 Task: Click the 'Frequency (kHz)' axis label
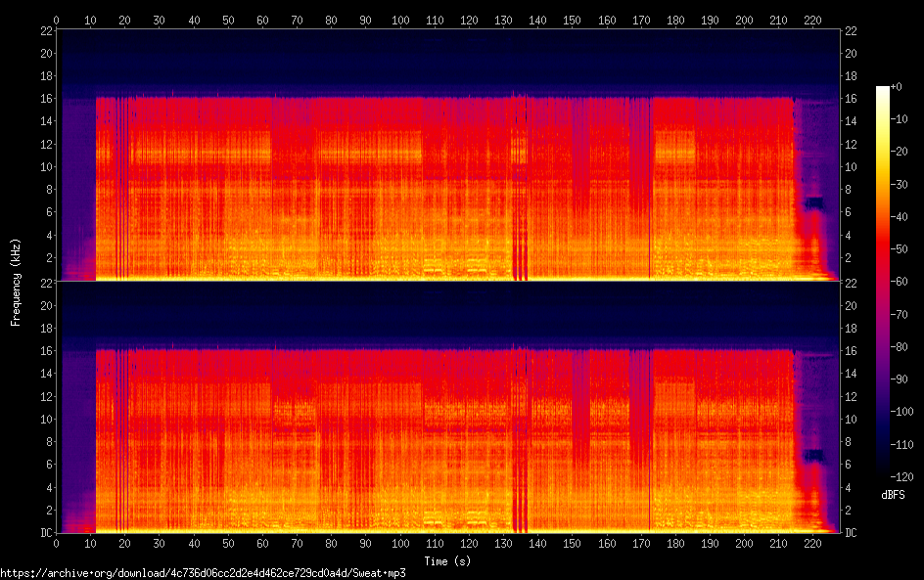[16, 282]
